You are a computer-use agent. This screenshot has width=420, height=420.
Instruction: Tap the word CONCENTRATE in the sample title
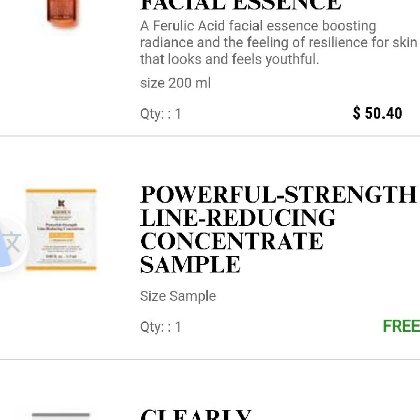coord(232,241)
